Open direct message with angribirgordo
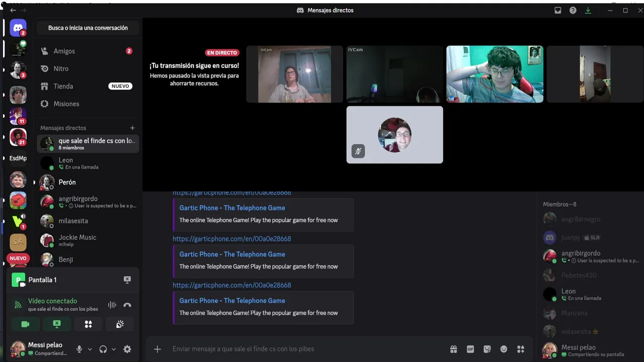 [x=88, y=202]
